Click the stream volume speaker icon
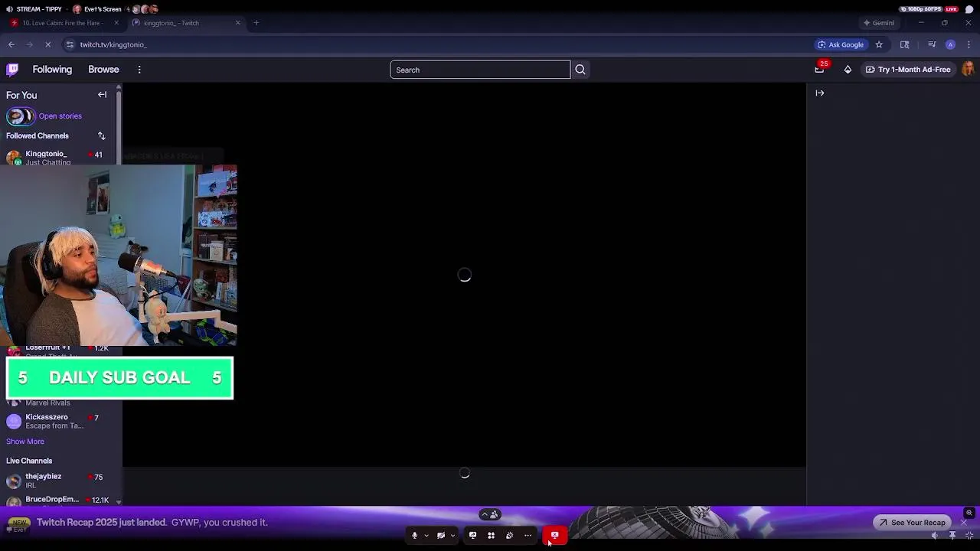Image resolution: width=980 pixels, height=551 pixels. (934, 536)
